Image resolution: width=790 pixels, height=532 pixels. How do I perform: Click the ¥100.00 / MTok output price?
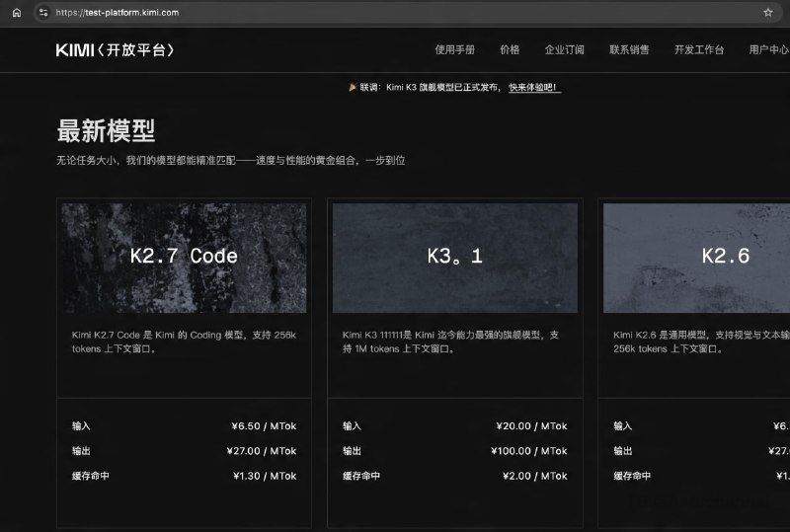pyautogui.click(x=529, y=451)
